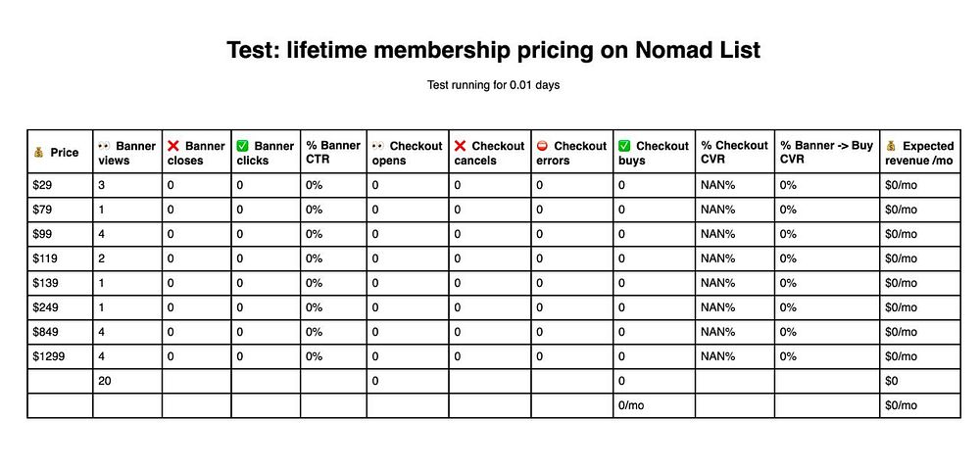Click the page title about lifetime membership pricing
Image resolution: width=980 pixels, height=467 pixels.
point(493,50)
